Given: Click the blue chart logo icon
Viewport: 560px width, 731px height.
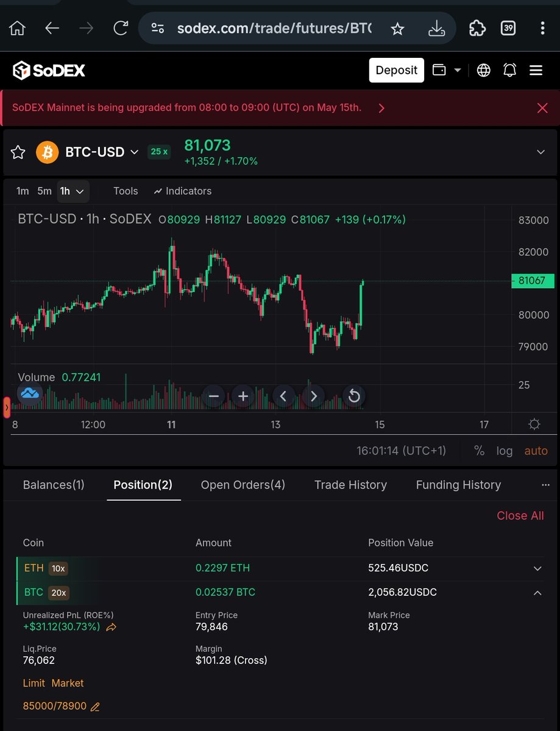Looking at the screenshot, I should 29,394.
